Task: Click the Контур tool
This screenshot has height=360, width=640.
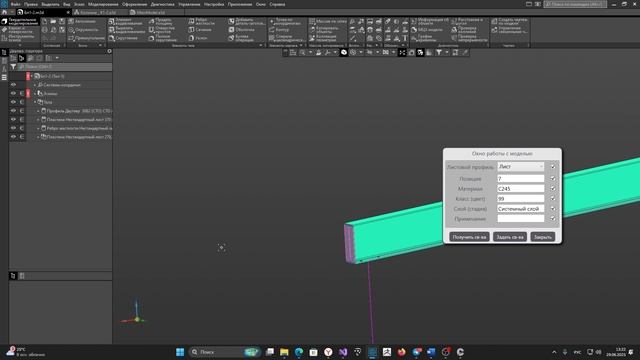Action: [279, 30]
